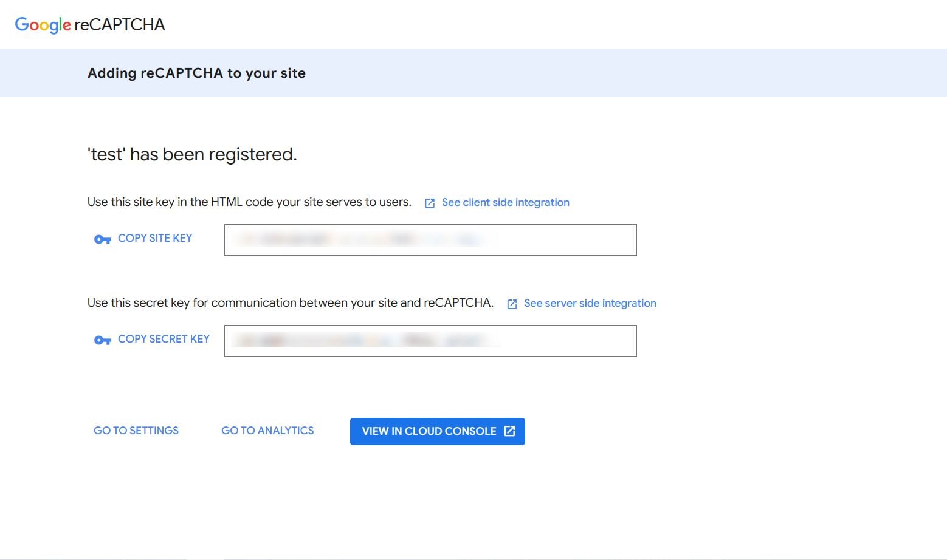Select the blurred site key text field
The width and height of the screenshot is (947, 560).
pyautogui.click(x=430, y=240)
